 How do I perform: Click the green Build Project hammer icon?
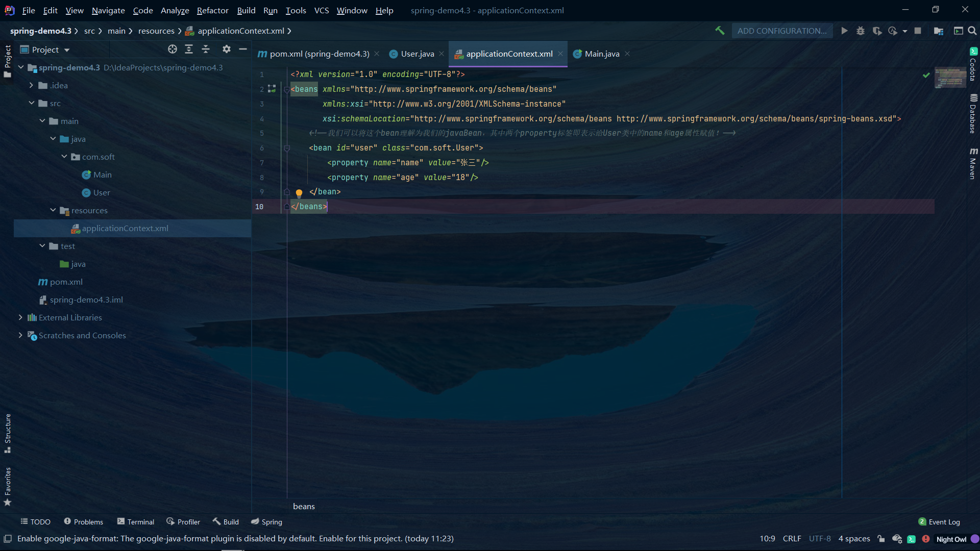tap(720, 31)
